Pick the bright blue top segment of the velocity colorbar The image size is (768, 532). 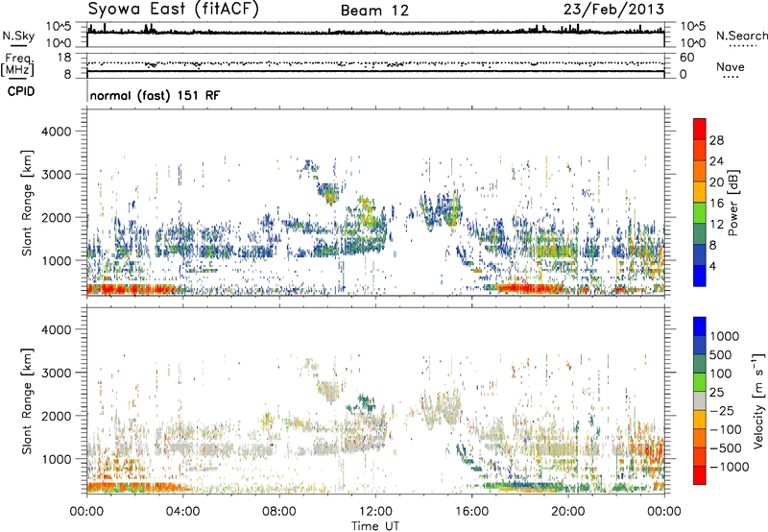click(700, 326)
